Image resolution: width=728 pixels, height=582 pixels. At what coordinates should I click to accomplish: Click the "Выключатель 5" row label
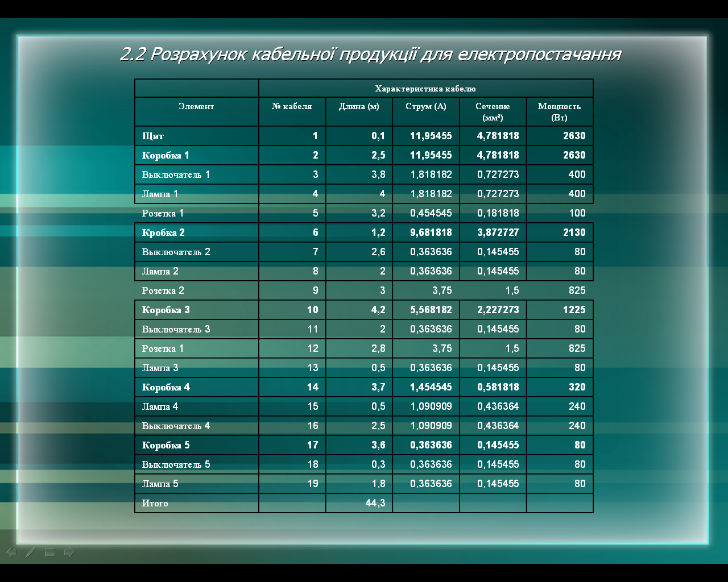tap(176, 465)
